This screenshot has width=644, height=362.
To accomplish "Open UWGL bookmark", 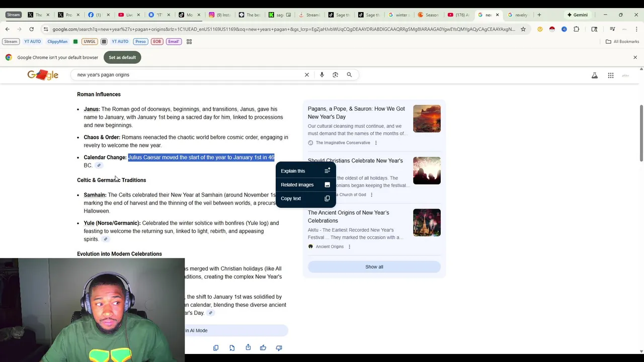I will [x=90, y=42].
